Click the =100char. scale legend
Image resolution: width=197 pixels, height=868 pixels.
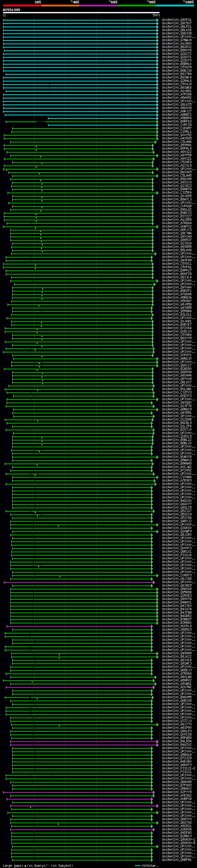(146, 865)
